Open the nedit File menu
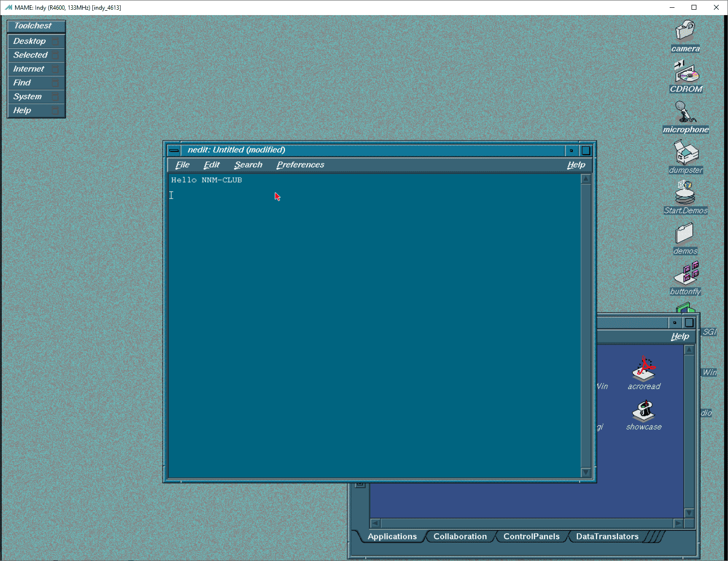Image resolution: width=728 pixels, height=561 pixels. (182, 165)
